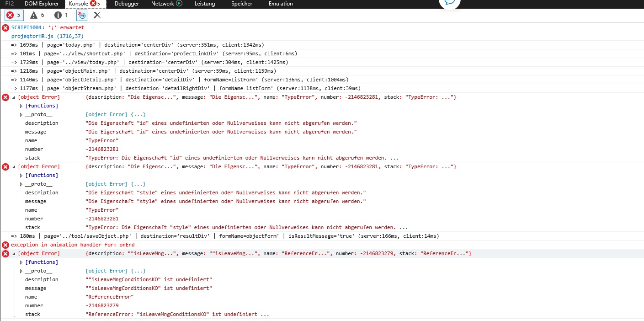Expand [functions] under the first object Error

[x=21, y=106]
